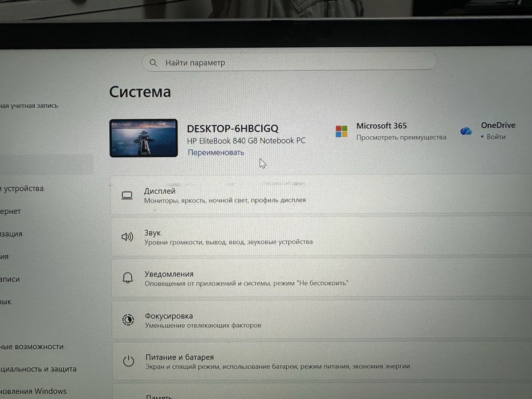Click the Переименовать link

pyautogui.click(x=216, y=152)
